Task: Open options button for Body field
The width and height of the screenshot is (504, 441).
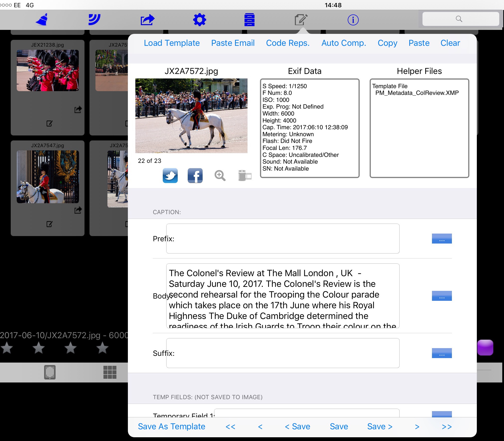Action: (442, 296)
